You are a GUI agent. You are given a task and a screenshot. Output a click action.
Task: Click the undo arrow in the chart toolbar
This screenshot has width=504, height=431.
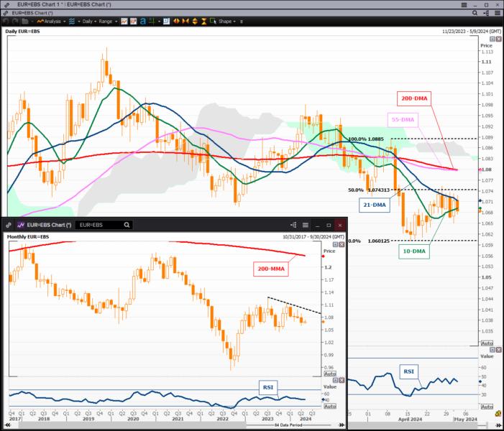pyautogui.click(x=6, y=22)
